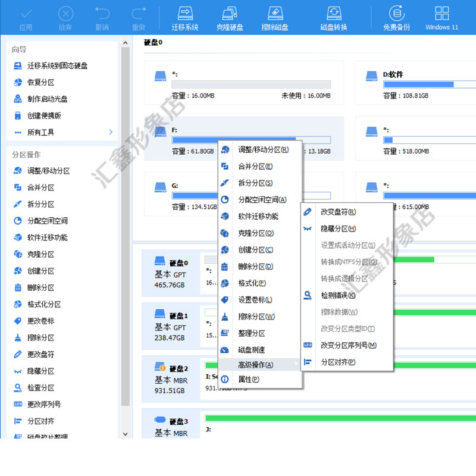The image size is (476, 476).
Task: Click the 撤销 (Undo) icon
Action: [x=101, y=18]
